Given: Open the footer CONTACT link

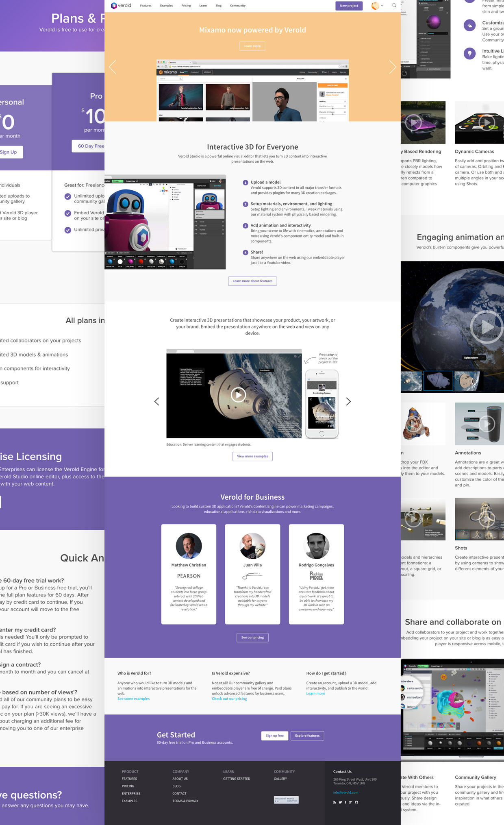Looking at the screenshot, I should [x=179, y=793].
